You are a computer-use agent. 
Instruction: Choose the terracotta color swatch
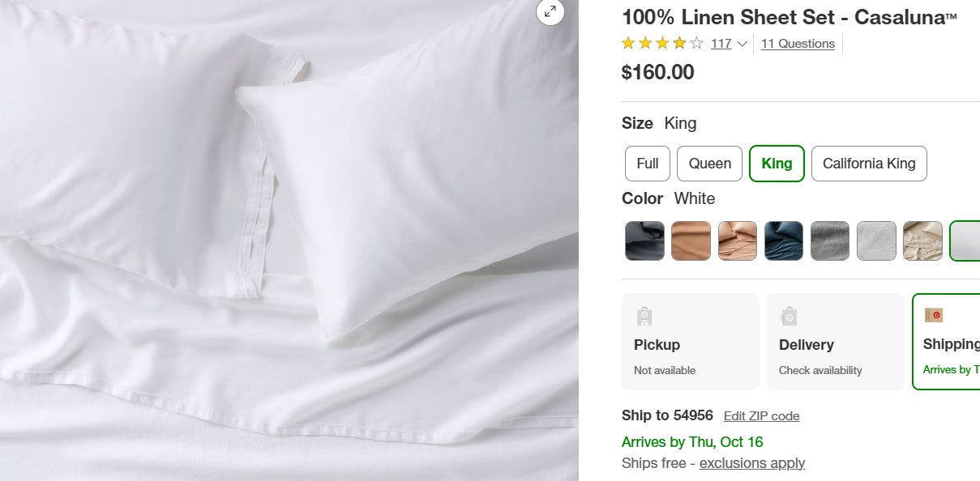point(691,240)
